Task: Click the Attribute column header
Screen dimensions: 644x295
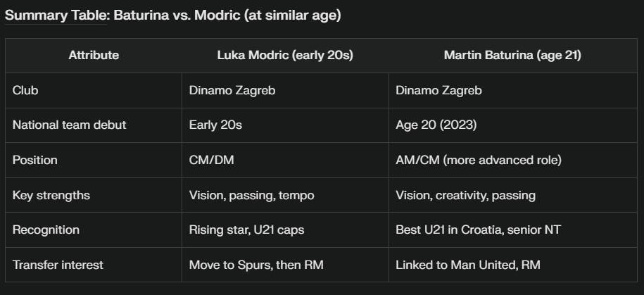Action: point(94,56)
